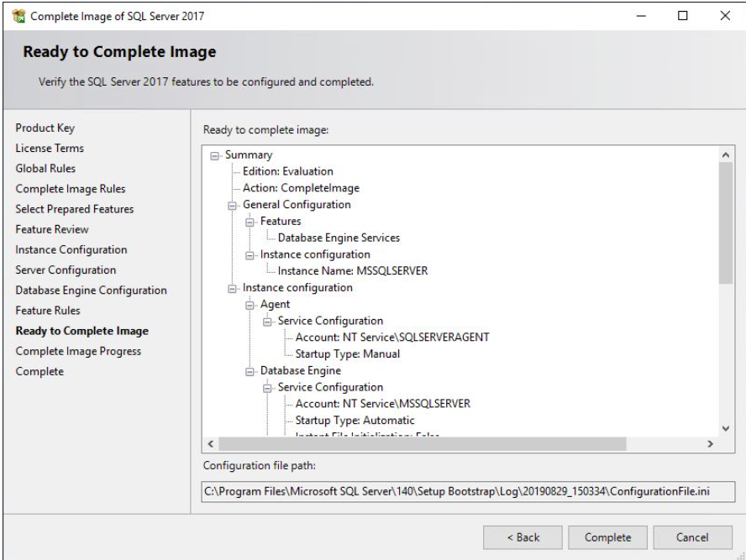Viewport: 746px width, 560px height.
Task: Select the final Complete step in sidebar
Action: click(39, 371)
